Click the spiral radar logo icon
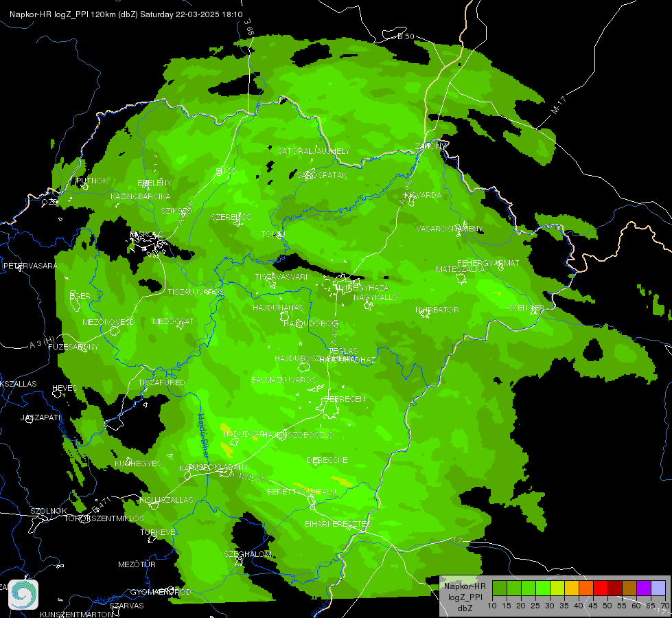The height and width of the screenshot is (618, 672). (23, 595)
